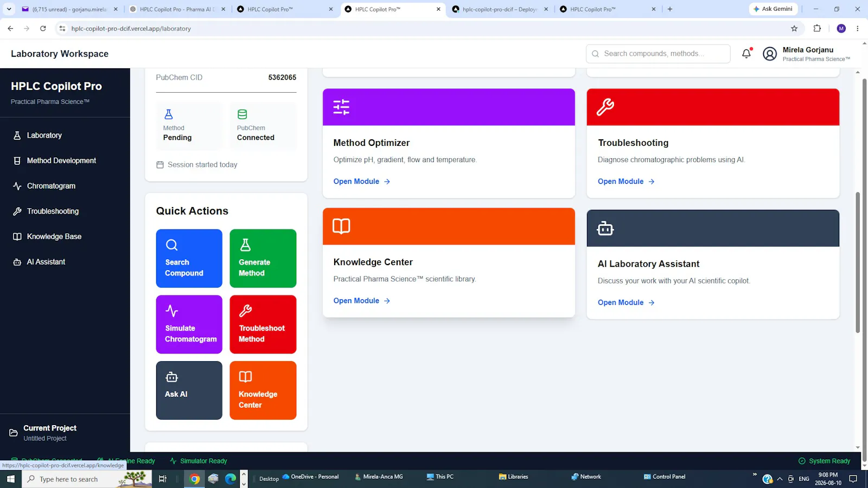868x488 pixels.
Task: Open a new browser tab
Action: point(670,9)
